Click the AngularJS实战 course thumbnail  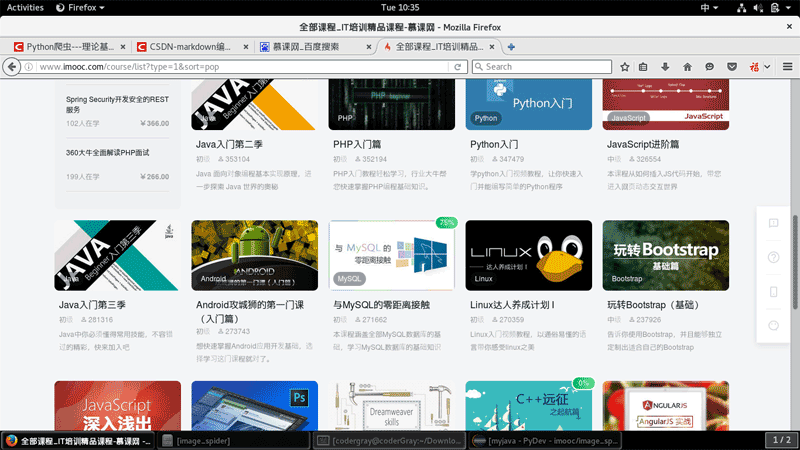coord(665,406)
